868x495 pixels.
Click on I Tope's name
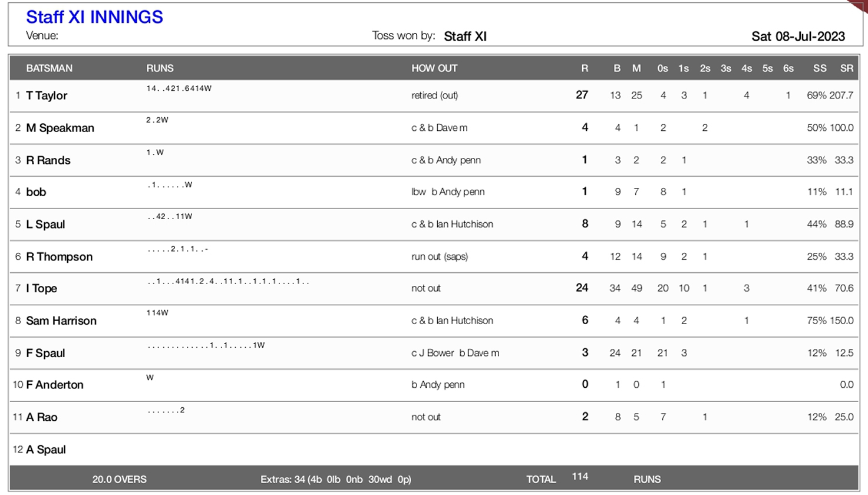click(41, 288)
